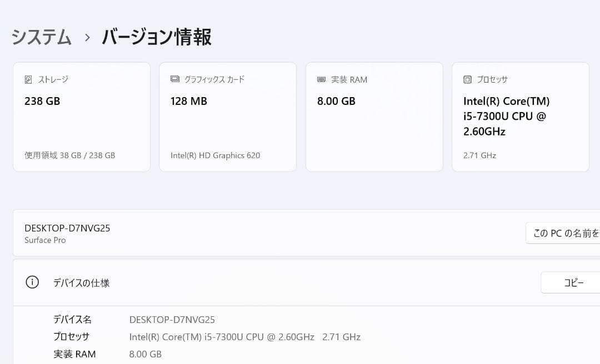Open the 実装 RAM summary card
Viewport: 600px width, 364px height.
point(374,117)
